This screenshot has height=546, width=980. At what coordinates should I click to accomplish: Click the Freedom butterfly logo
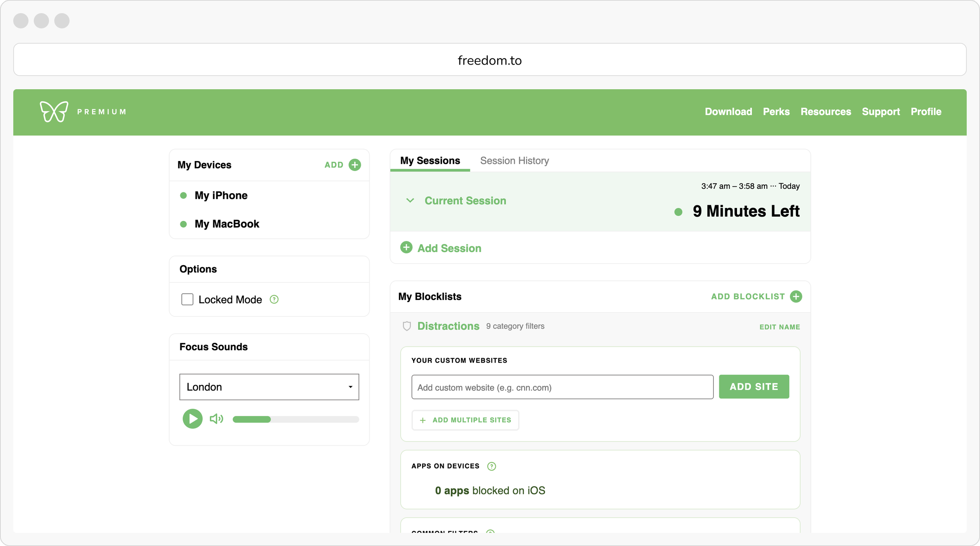point(54,112)
